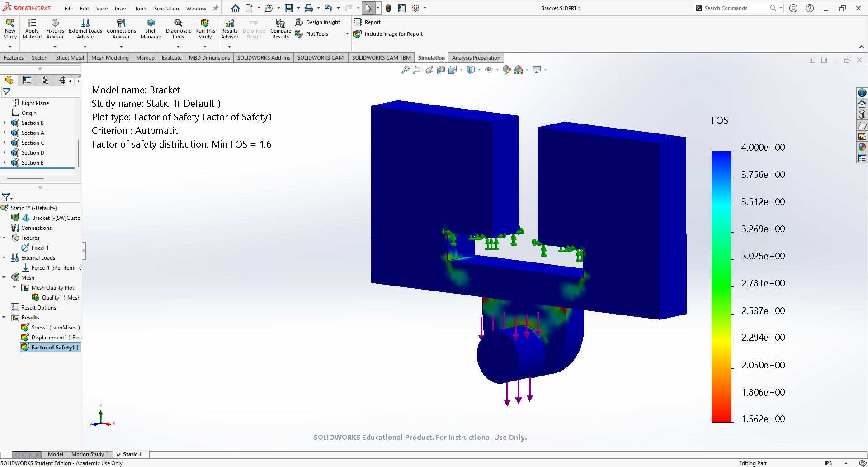The image size is (868, 467).
Task: Select Result Options item
Action: [x=34, y=307]
